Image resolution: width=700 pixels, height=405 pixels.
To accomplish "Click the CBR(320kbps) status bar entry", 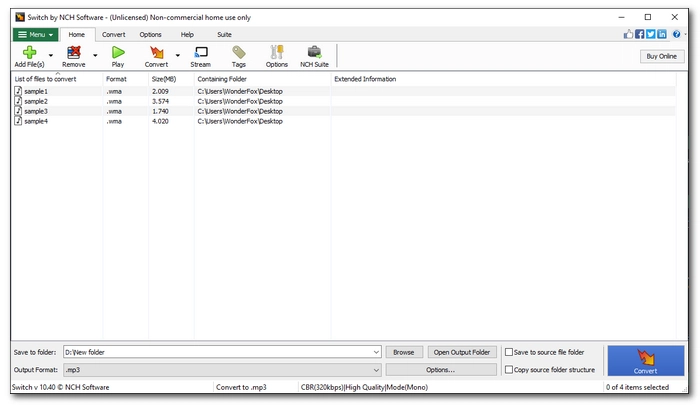I will (x=364, y=387).
